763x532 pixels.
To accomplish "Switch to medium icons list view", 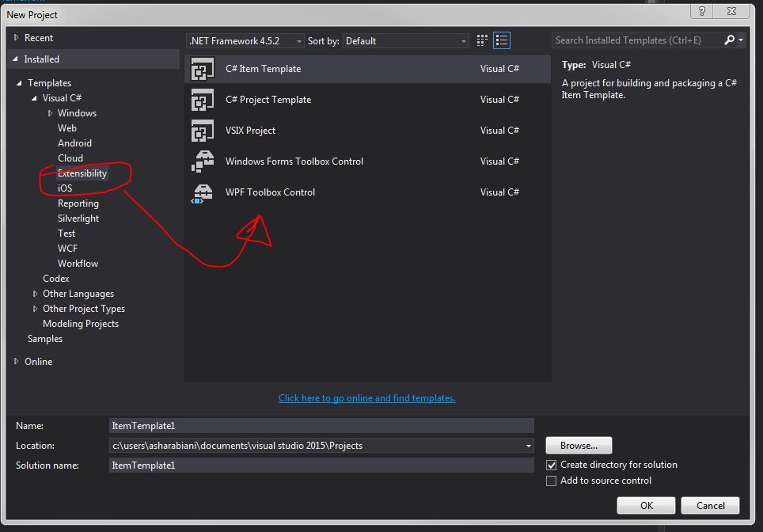I will coord(501,40).
